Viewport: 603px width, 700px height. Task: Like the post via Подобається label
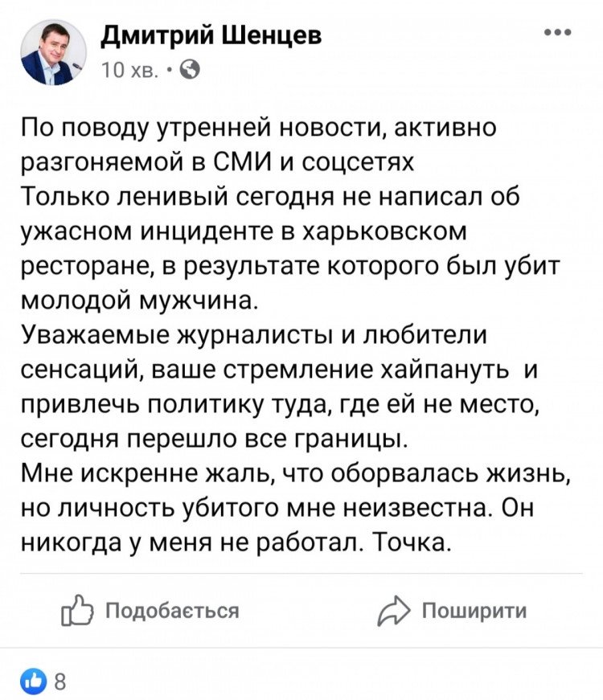[x=172, y=610]
